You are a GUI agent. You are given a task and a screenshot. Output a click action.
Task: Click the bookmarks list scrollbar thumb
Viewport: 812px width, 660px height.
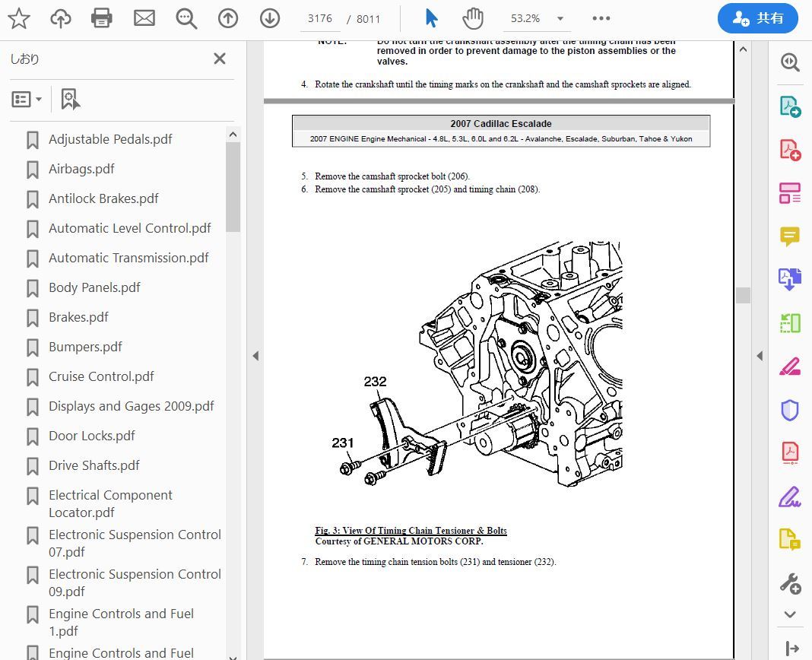coord(233,187)
